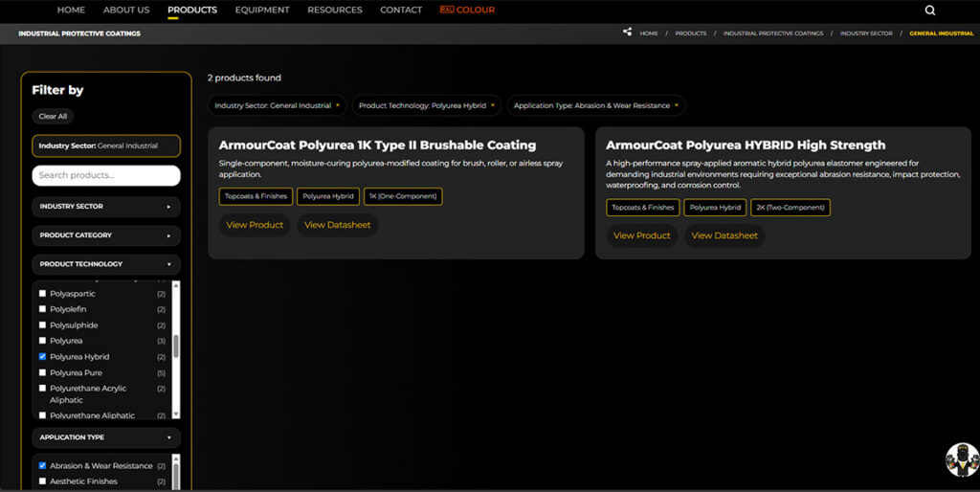Open the Products menu
The image size is (980, 492).
[192, 10]
